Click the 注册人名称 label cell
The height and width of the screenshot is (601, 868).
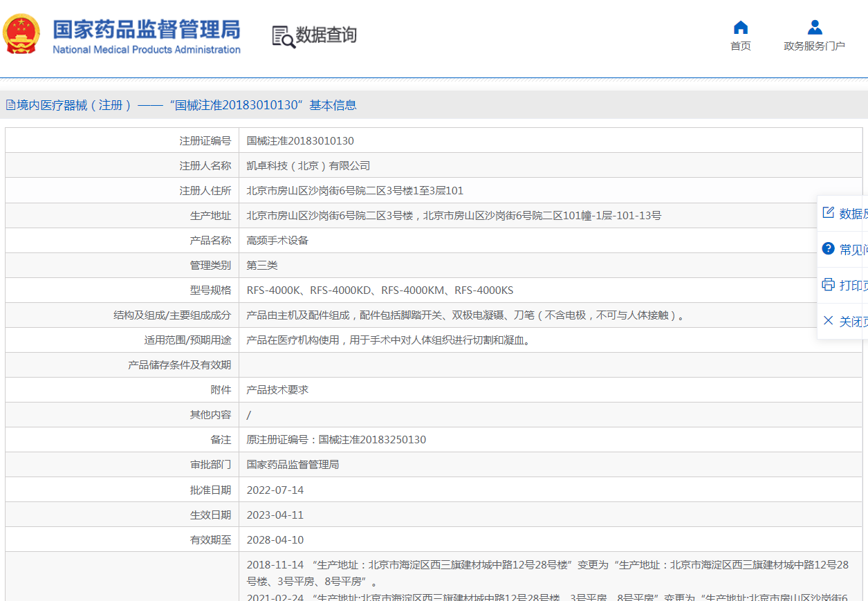122,165
